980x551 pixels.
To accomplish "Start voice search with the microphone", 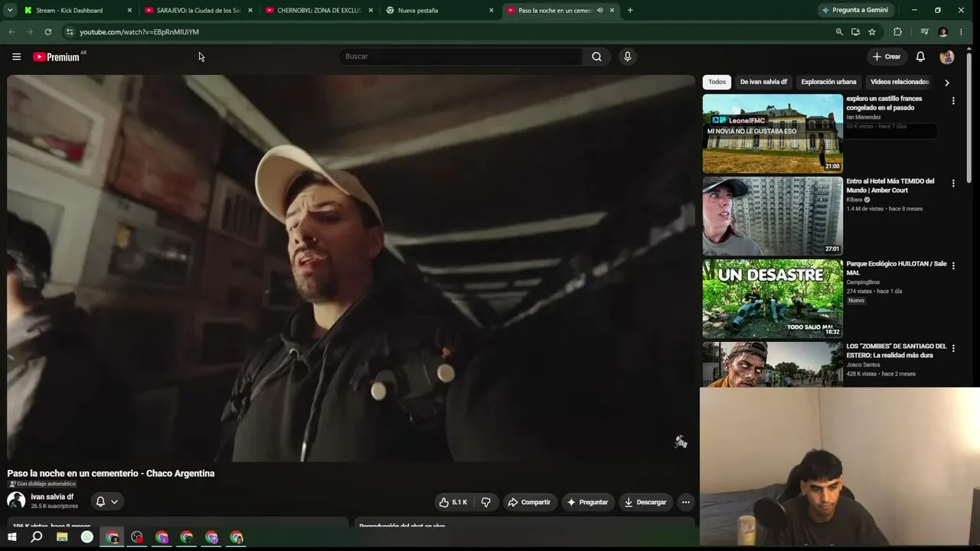I will [627, 57].
